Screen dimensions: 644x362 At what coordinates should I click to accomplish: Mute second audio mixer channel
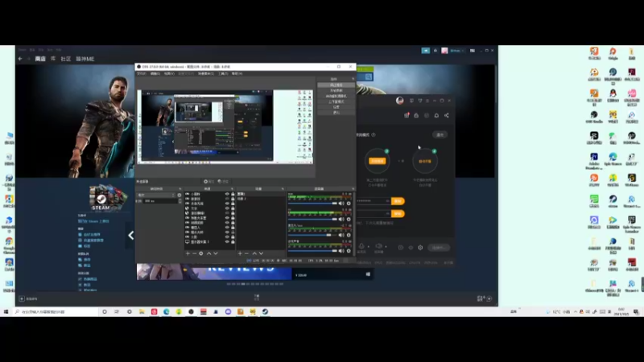341,219
